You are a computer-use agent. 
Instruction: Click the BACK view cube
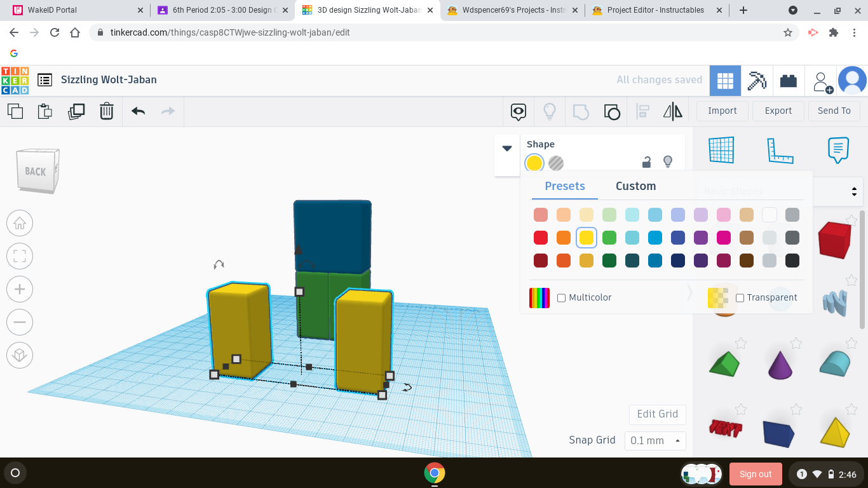click(x=37, y=171)
